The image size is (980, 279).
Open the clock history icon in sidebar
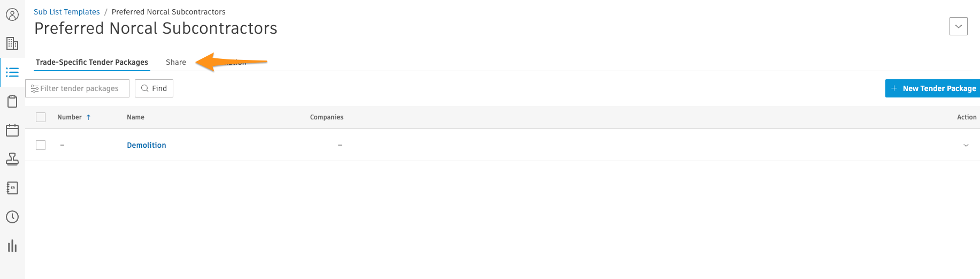[x=12, y=217]
